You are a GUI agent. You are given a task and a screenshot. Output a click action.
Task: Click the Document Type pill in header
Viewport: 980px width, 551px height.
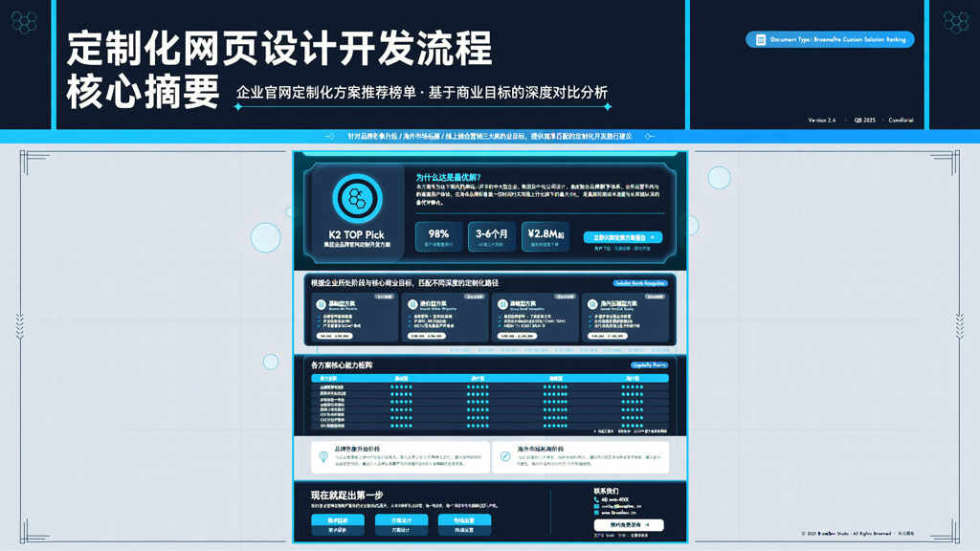coord(830,39)
